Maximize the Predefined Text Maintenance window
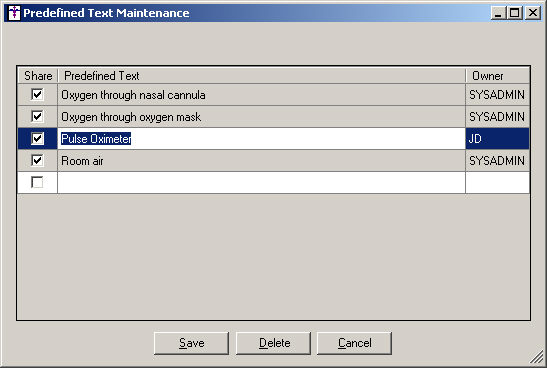Screen dimensions: 547x368 [515, 13]
